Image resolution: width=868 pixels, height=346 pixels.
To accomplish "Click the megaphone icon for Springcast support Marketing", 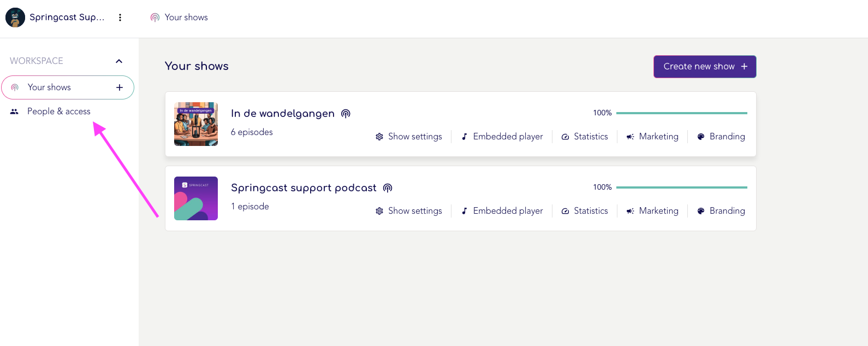I will click(630, 211).
